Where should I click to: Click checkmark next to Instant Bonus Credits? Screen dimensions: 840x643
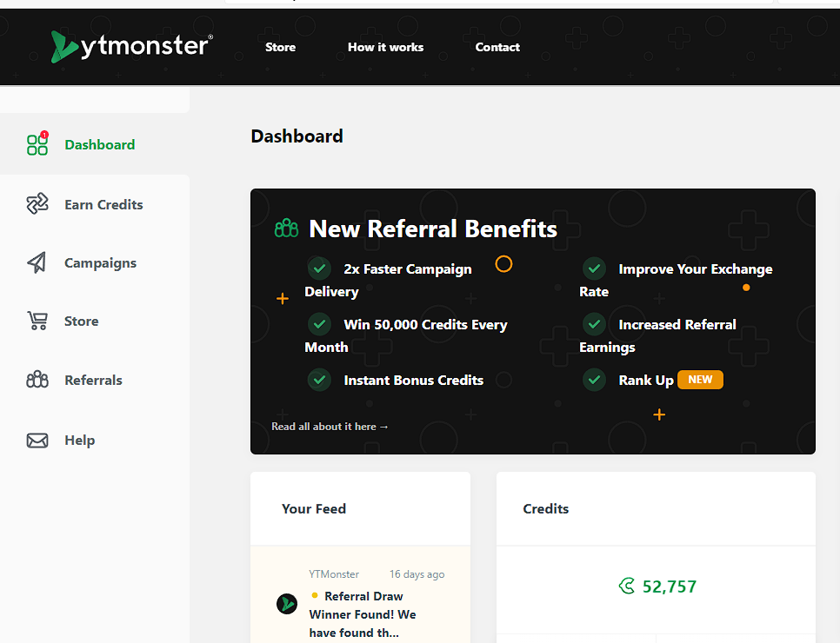[319, 380]
